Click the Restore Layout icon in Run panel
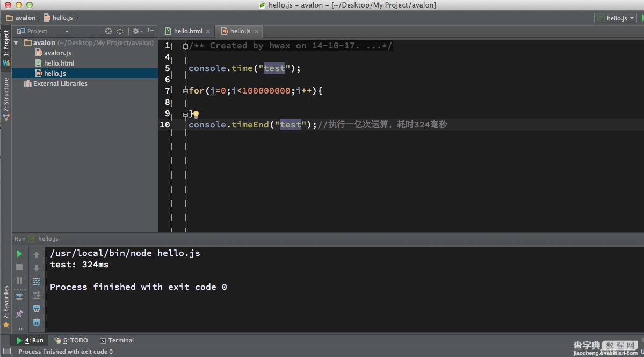 tap(19, 297)
